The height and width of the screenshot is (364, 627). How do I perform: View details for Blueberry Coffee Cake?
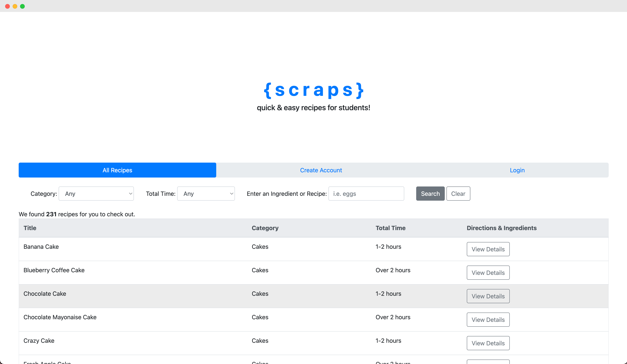488,273
